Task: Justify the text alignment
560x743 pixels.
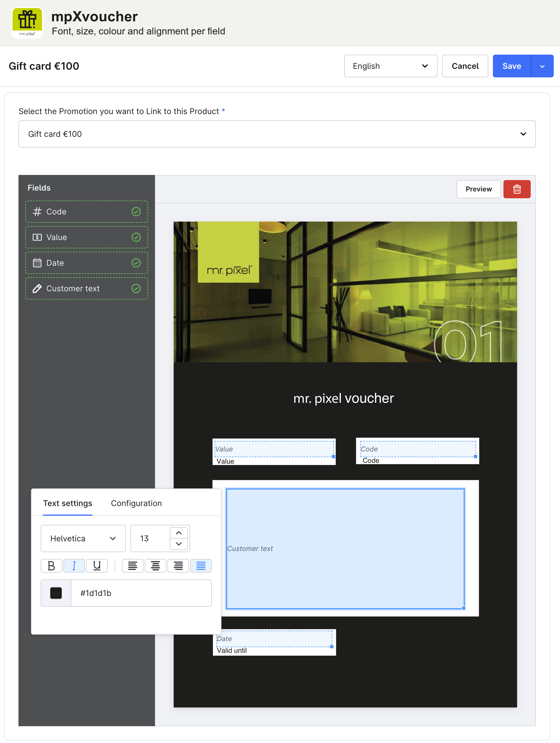Action: (201, 566)
